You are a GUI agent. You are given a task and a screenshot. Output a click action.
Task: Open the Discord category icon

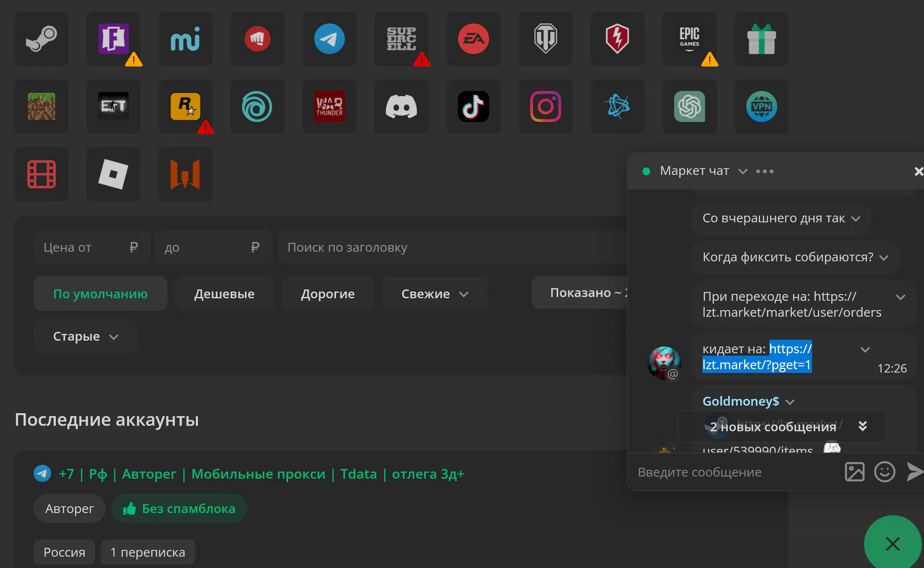coord(401,107)
